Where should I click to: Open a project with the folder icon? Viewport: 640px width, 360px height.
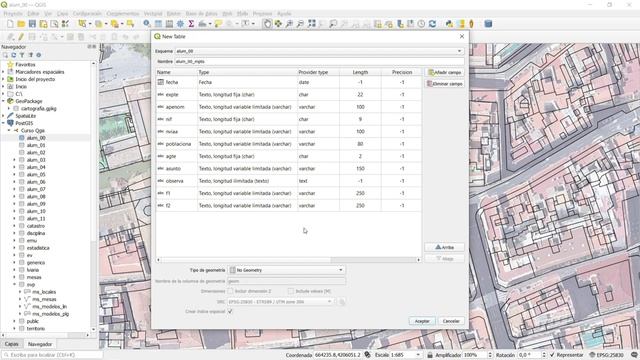[21, 24]
